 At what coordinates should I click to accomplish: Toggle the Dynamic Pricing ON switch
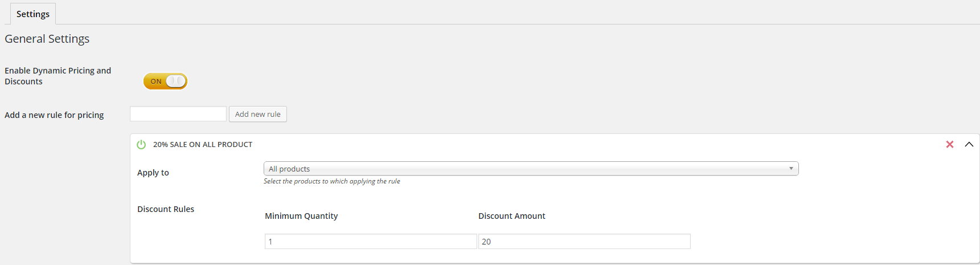(165, 81)
